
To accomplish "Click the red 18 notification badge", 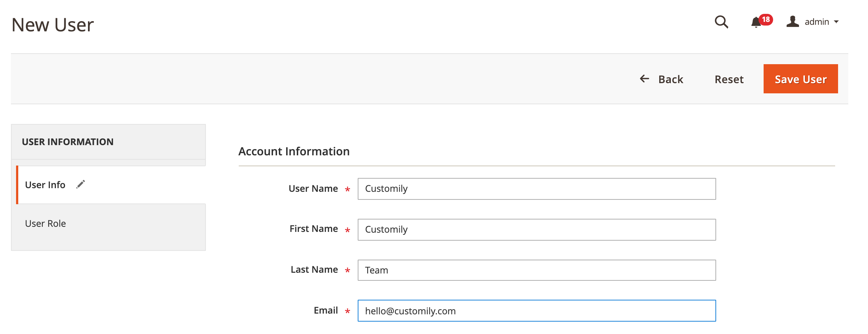I will pos(765,19).
